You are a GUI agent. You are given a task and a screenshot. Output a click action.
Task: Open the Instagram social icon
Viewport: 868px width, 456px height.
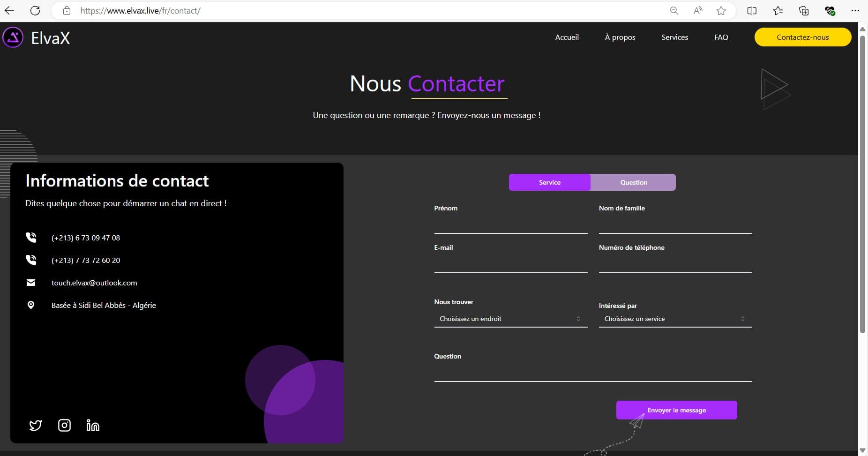pyautogui.click(x=64, y=425)
